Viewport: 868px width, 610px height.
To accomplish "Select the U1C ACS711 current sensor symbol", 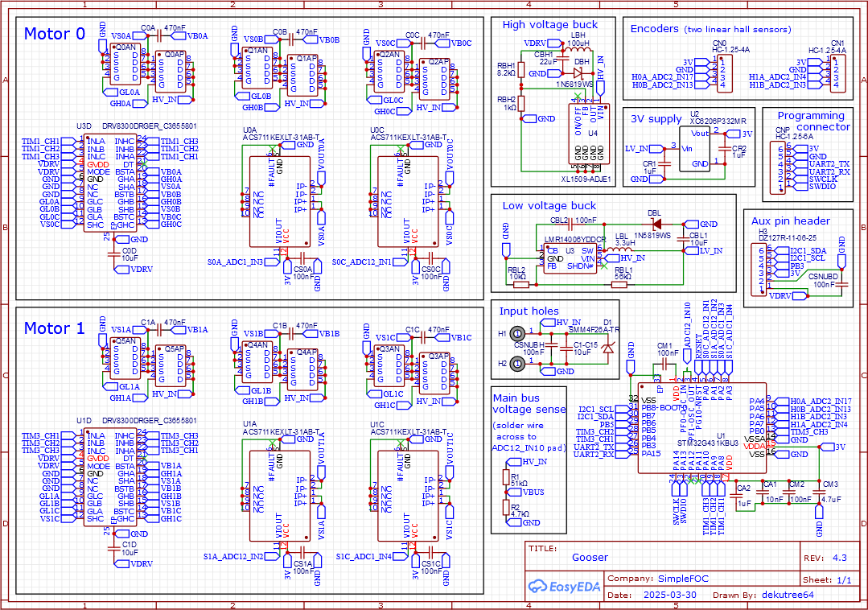I will click(x=408, y=496).
